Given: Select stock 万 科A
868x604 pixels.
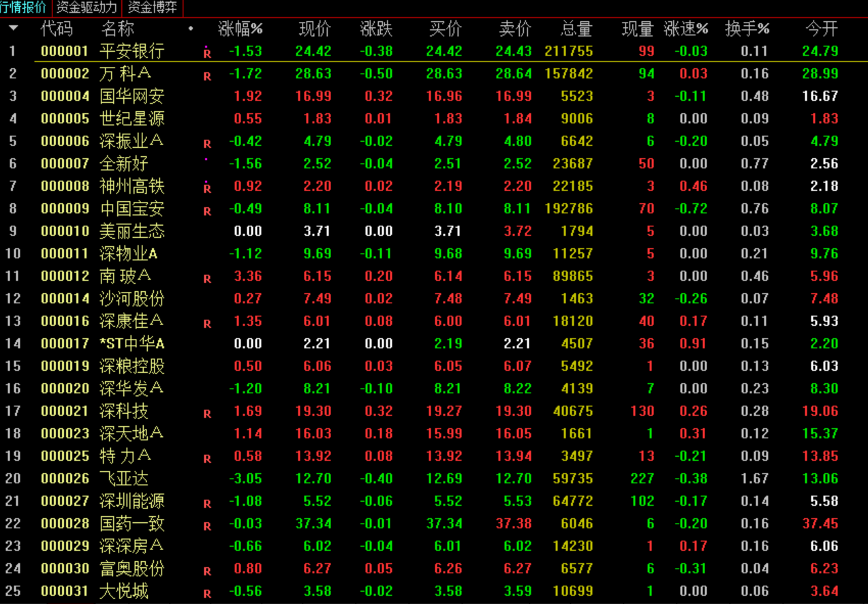Looking at the screenshot, I should tap(125, 73).
